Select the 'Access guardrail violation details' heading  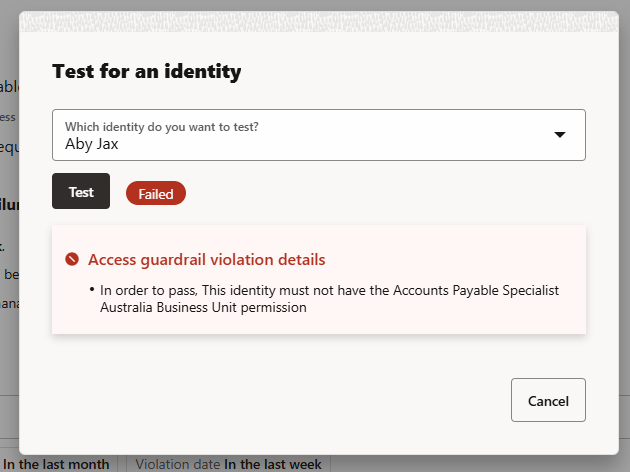click(206, 260)
